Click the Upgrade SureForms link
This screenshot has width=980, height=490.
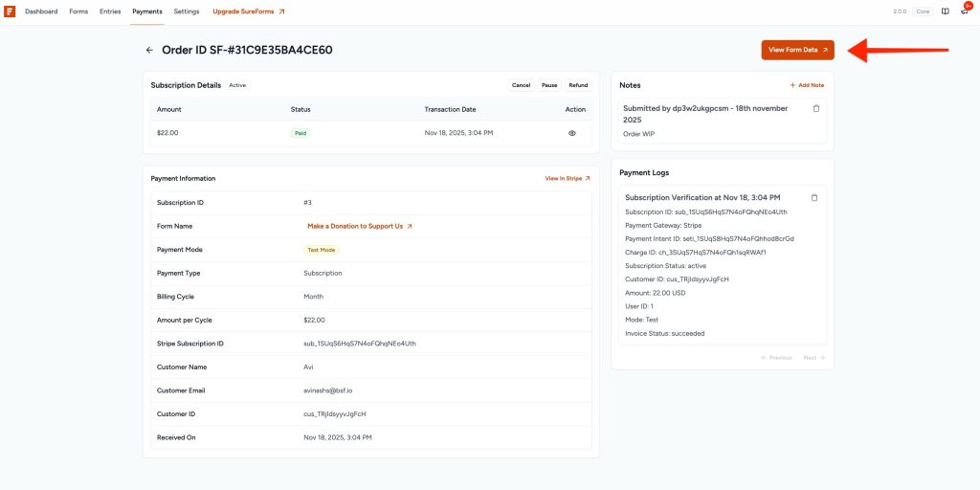click(249, 11)
